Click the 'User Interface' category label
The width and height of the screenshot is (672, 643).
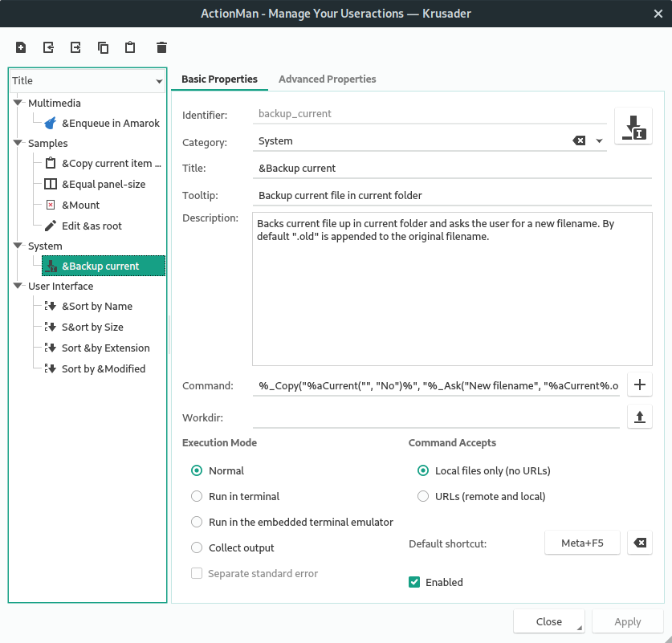(61, 286)
